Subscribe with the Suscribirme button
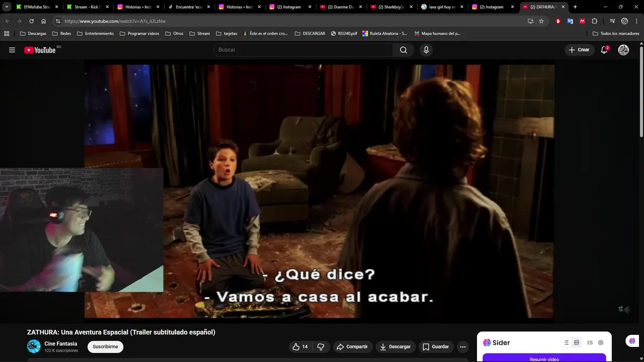The image size is (644, 362). pyautogui.click(x=106, y=346)
